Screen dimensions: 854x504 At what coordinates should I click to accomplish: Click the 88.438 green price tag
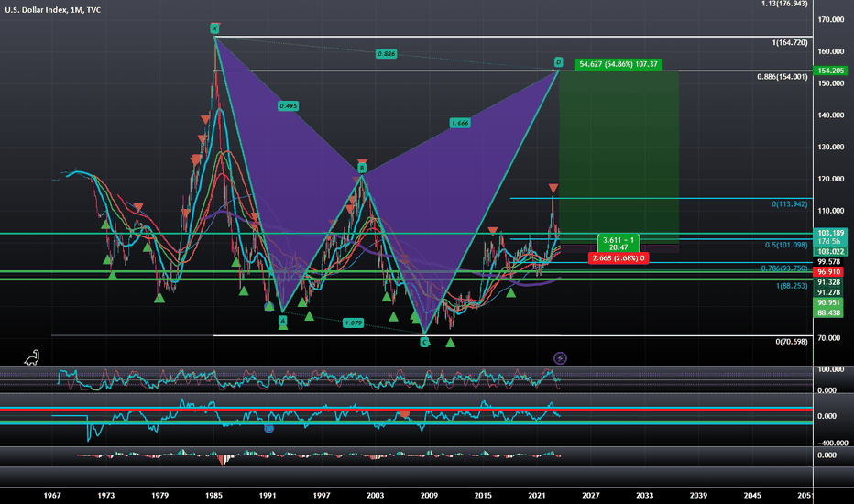[829, 312]
